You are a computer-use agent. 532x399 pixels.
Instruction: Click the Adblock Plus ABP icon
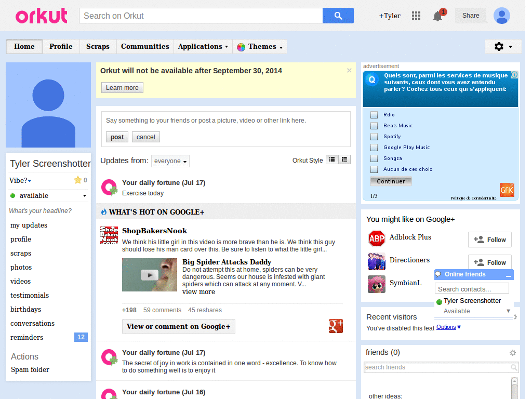[x=377, y=239]
